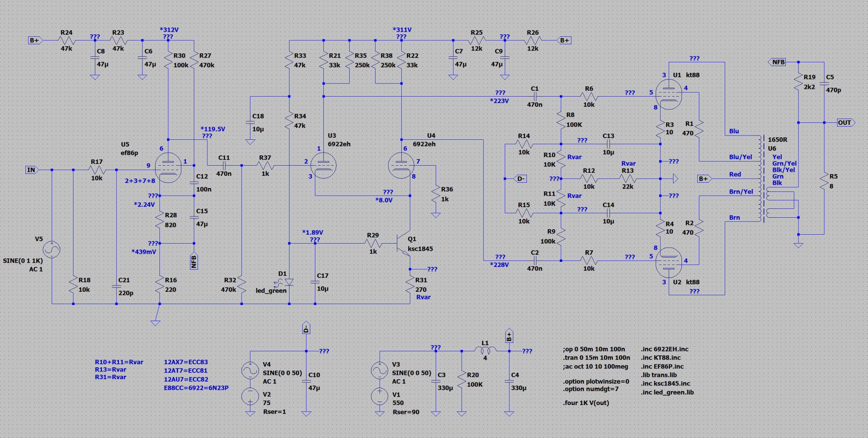Click the D- port flag near R12
The height and width of the screenshot is (438, 868).
tap(520, 179)
